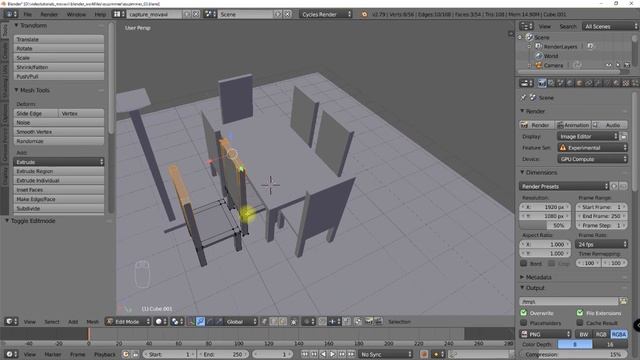The height and width of the screenshot is (360, 640).
Task: Adjust the resolution percentage 50% slider
Action: coord(545,225)
